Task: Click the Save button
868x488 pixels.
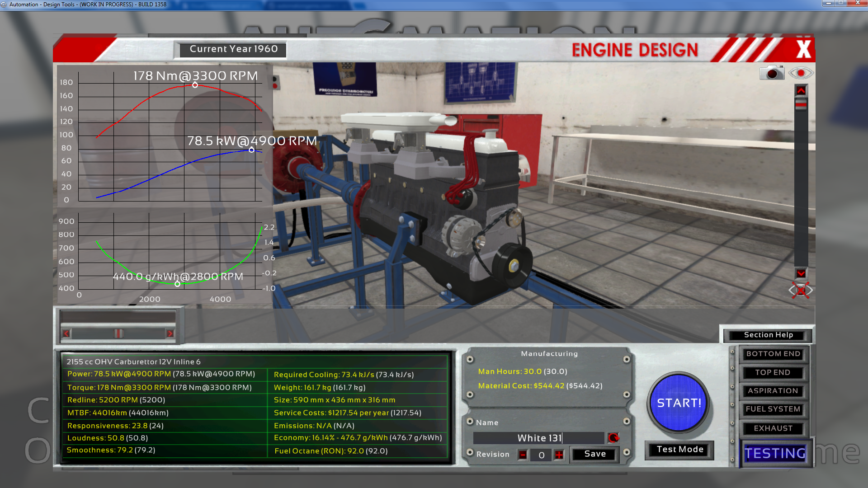Action: click(x=594, y=454)
